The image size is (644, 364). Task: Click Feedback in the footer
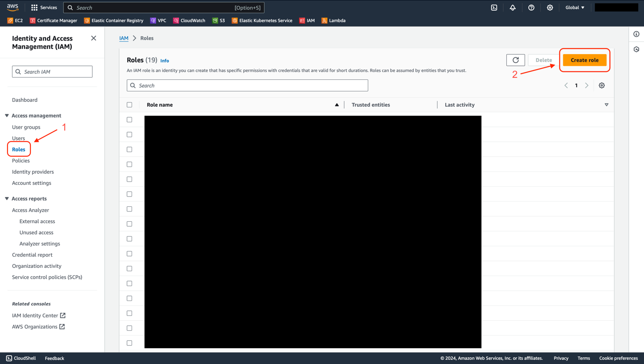tap(55, 358)
